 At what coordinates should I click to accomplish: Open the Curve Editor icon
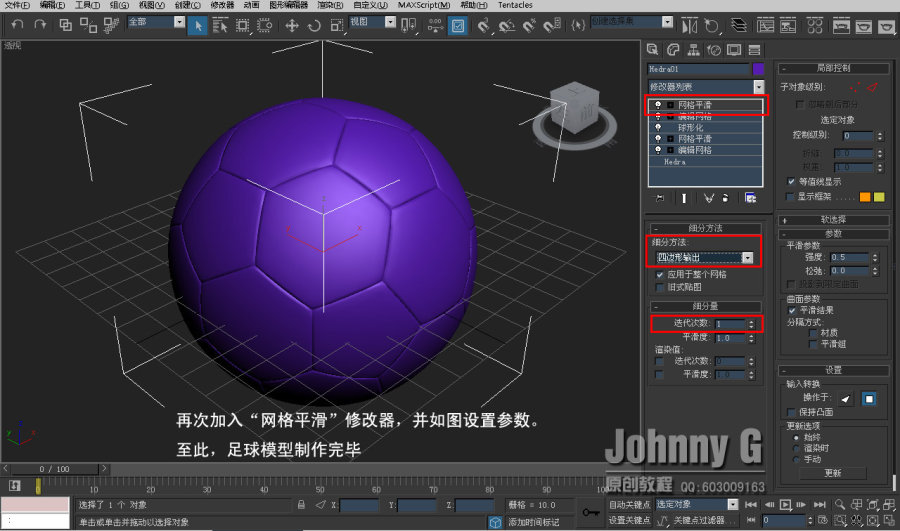click(765, 25)
